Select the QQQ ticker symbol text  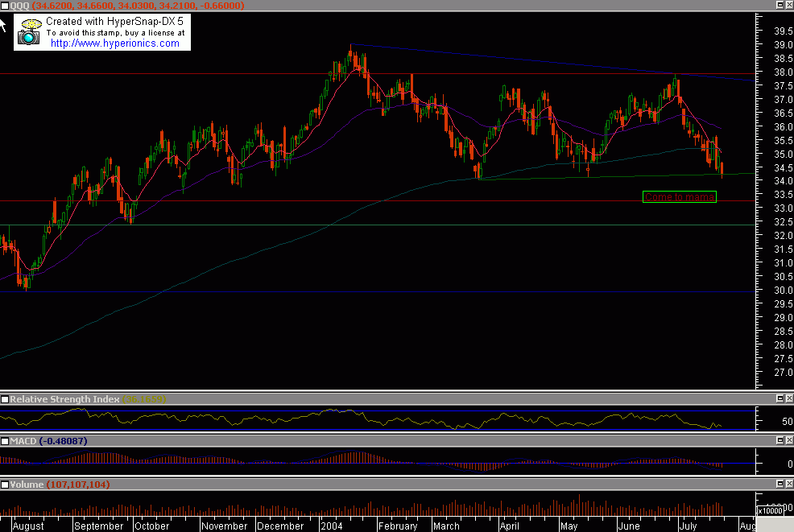pyautogui.click(x=20, y=5)
